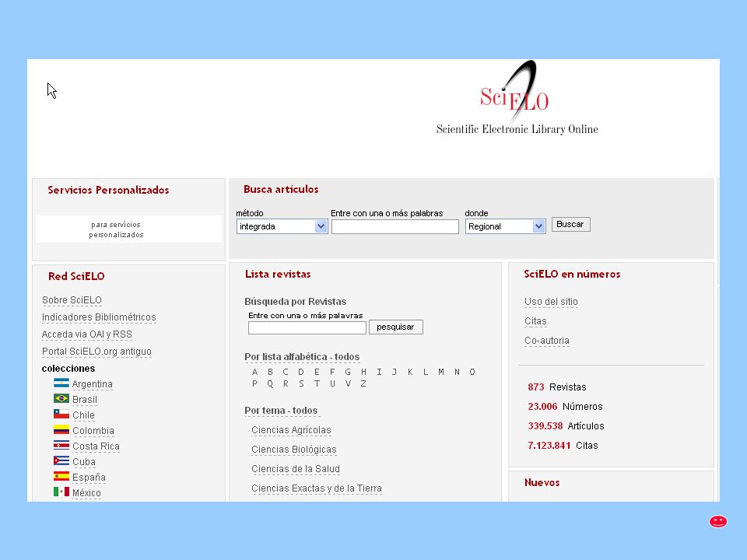The height and width of the screenshot is (560, 747).
Task: Browse journals starting with letter L
Action: [x=426, y=372]
